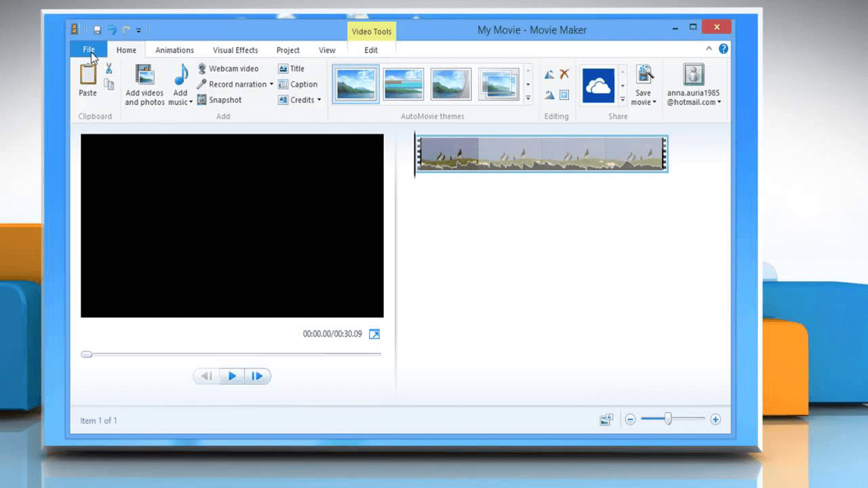Viewport: 868px width, 488px height.
Task: Click the Help question mark icon
Action: click(724, 49)
